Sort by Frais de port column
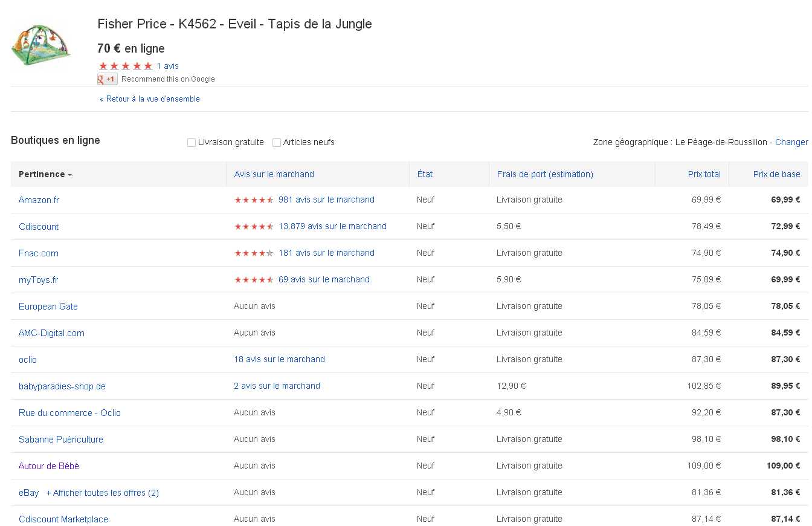This screenshot has width=812, height=526. (545, 174)
